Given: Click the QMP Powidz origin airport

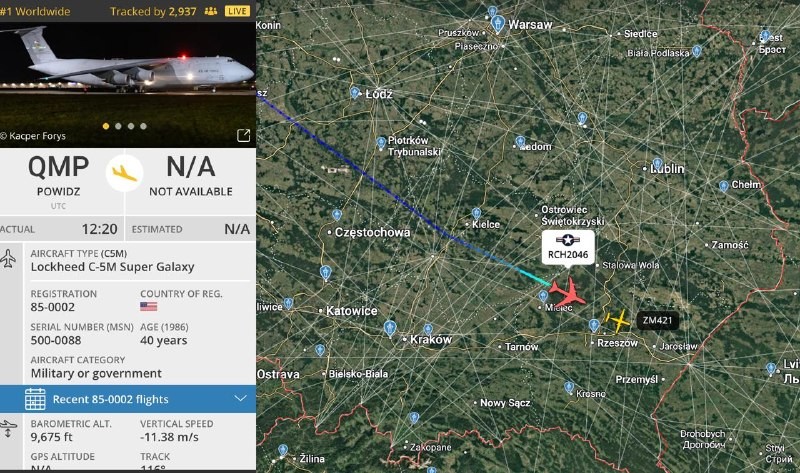Looking at the screenshot, I should [58, 176].
